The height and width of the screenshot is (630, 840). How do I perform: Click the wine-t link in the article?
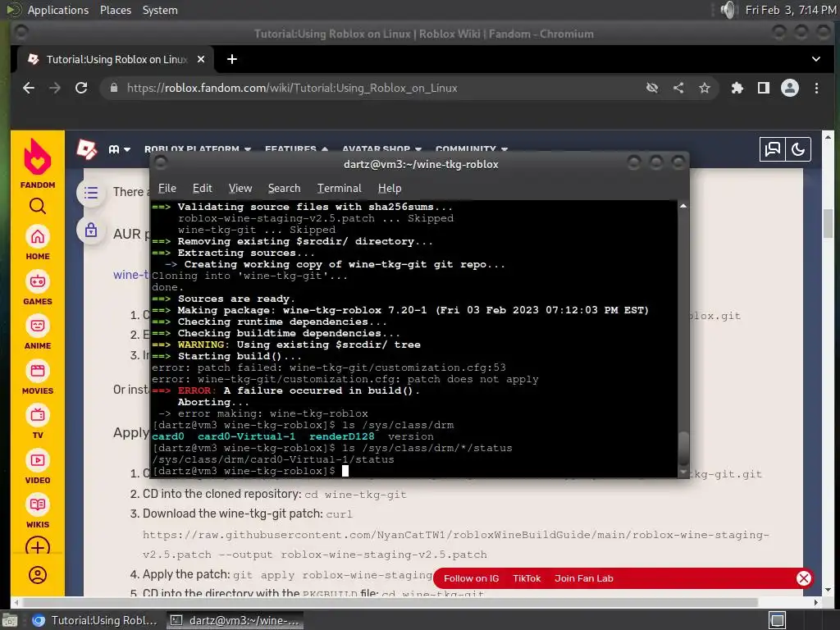[x=130, y=275]
